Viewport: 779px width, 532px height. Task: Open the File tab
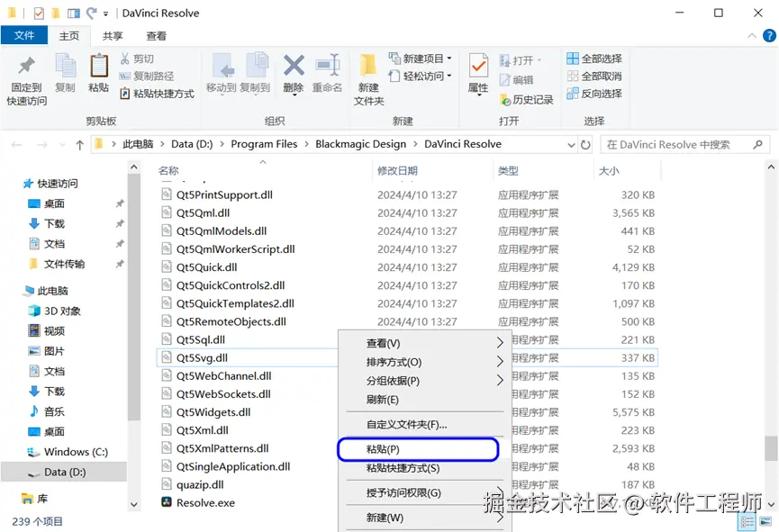(x=23, y=36)
